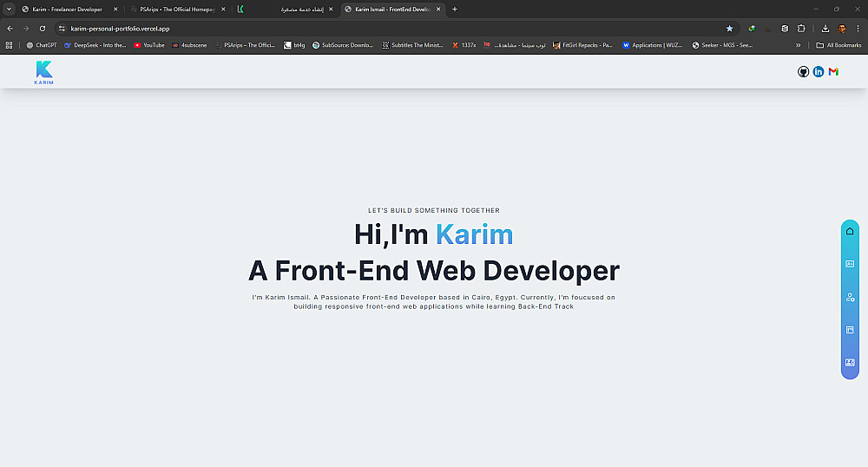The image size is (868, 467).
Task: Close the Karim - Freelancer Developer tab
Action: (115, 10)
